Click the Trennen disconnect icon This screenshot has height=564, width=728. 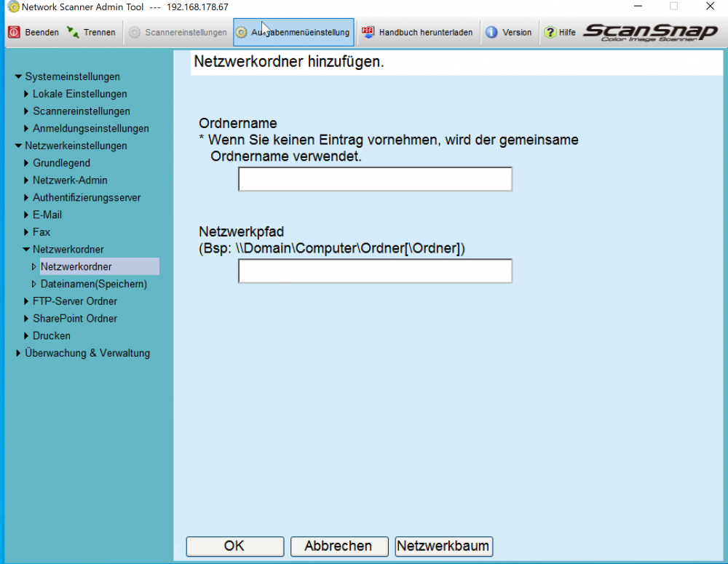pos(73,32)
